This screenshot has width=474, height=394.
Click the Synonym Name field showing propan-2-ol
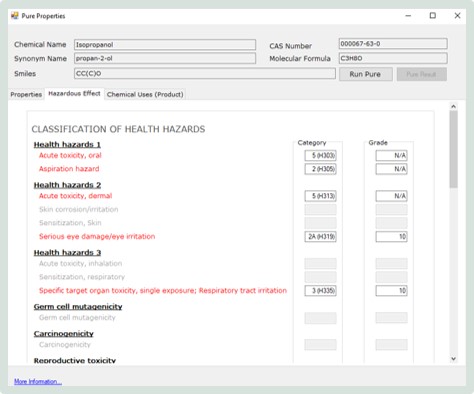165,58
